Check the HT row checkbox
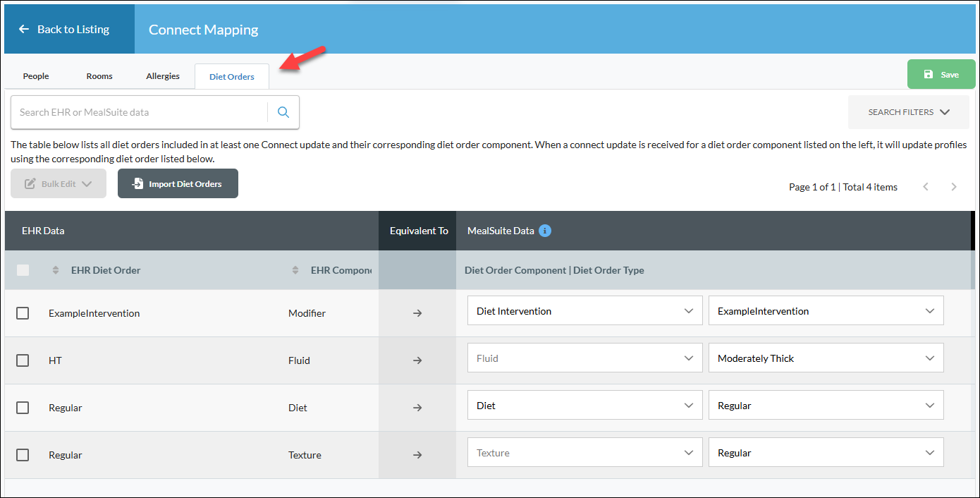This screenshot has width=980, height=498. coord(23,360)
